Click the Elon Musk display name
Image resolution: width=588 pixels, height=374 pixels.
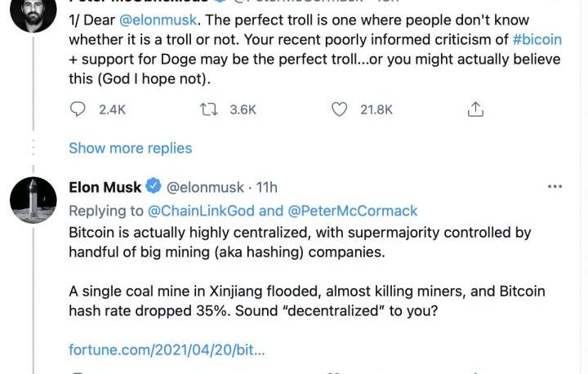105,187
